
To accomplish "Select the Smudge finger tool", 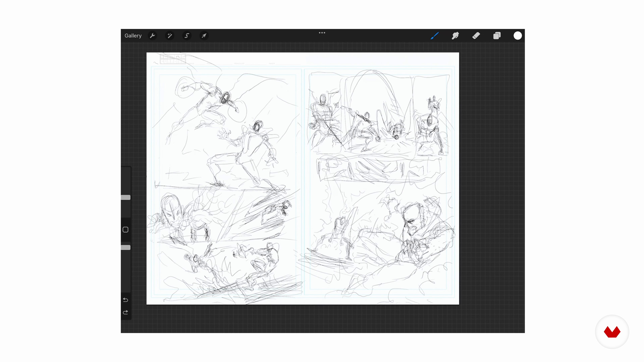I will [x=455, y=36].
